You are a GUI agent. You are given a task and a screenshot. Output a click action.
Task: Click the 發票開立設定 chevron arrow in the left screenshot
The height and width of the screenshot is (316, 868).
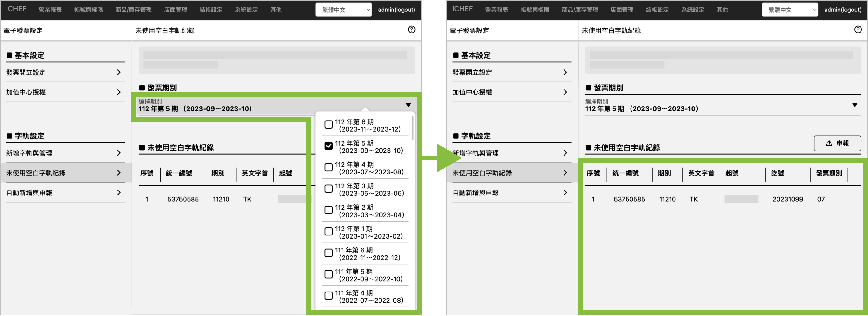(x=119, y=72)
